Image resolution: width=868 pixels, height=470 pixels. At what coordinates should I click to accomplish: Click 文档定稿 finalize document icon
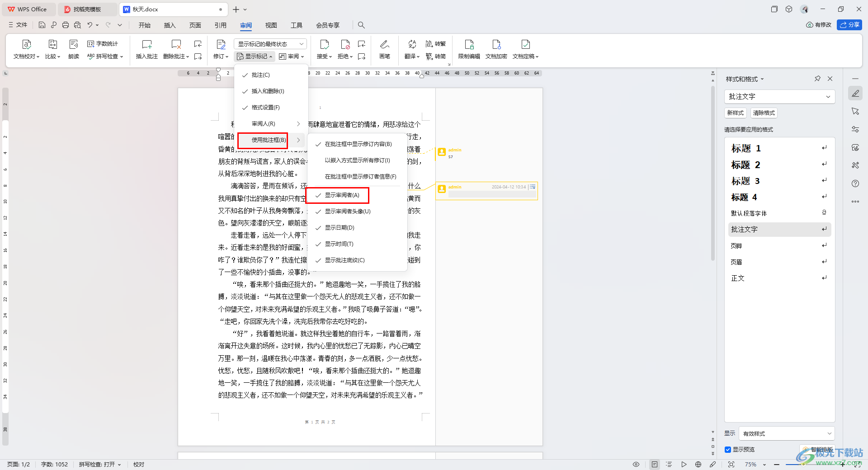pos(525,44)
